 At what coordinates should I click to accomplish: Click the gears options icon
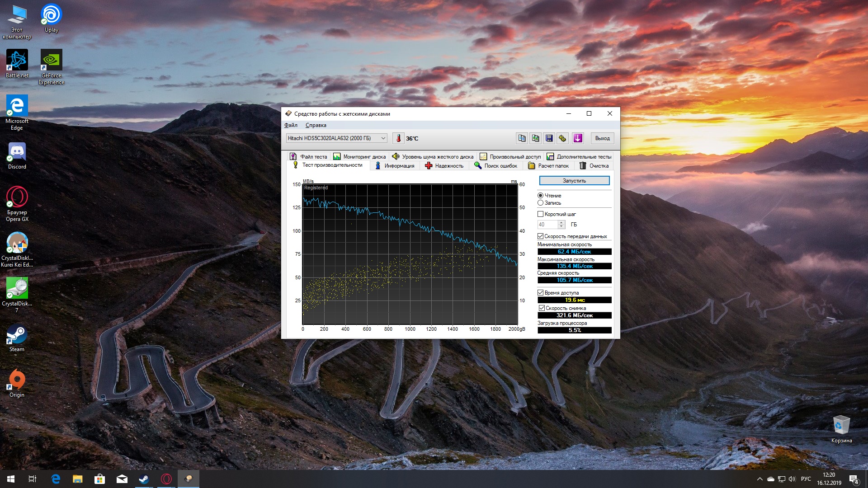562,138
